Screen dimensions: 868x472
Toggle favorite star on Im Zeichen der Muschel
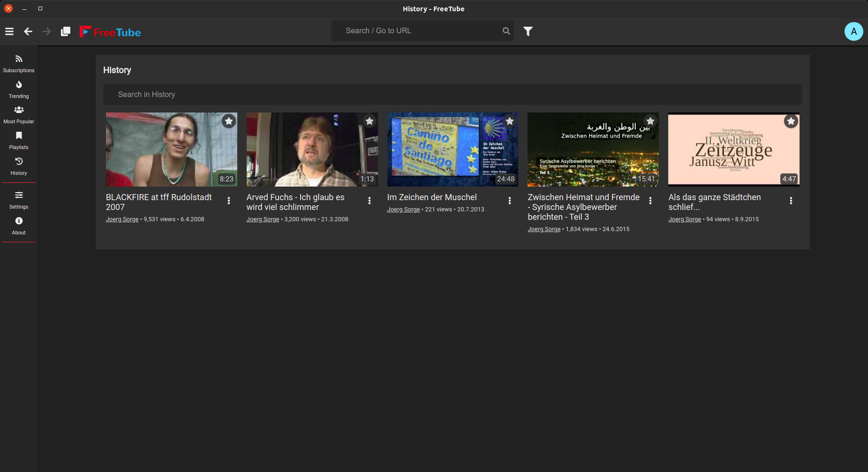point(510,121)
